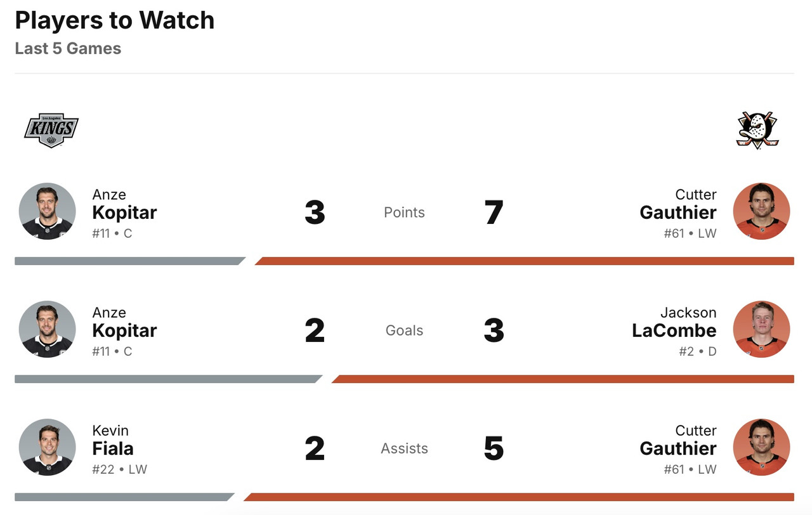Click the orange Ducks bar under Points
The image size is (812, 515).
pyautogui.click(x=524, y=261)
